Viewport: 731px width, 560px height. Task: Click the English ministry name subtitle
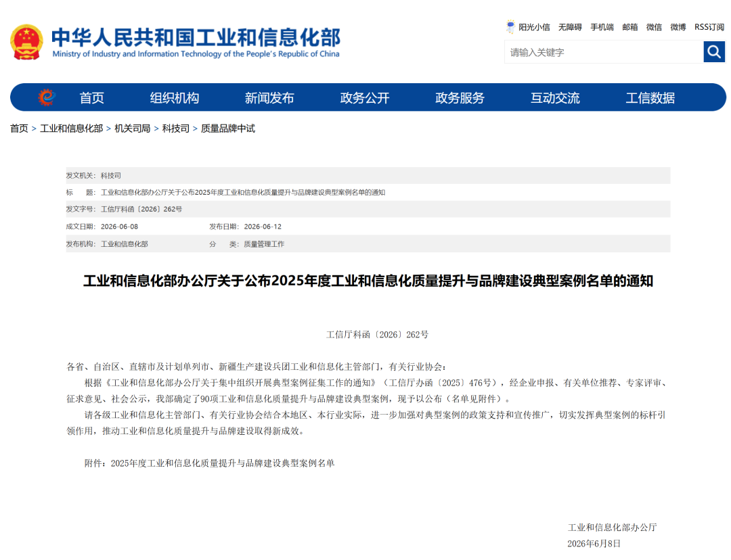196,54
